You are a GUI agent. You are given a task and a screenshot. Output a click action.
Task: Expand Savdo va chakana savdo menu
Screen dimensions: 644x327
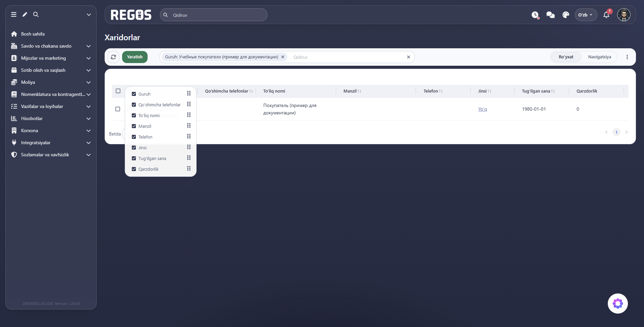[51, 46]
